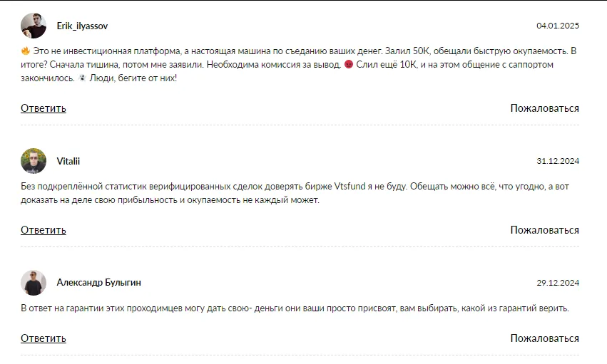The image size is (607, 364).
Task: Click the ghost emoji before 'Люди, бегите'
Action: (82, 78)
